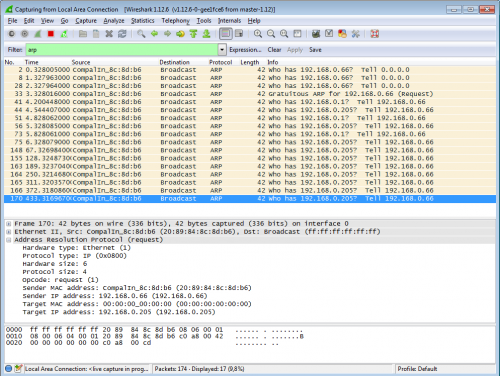
Task: Click the Save filter button
Action: [315, 50]
